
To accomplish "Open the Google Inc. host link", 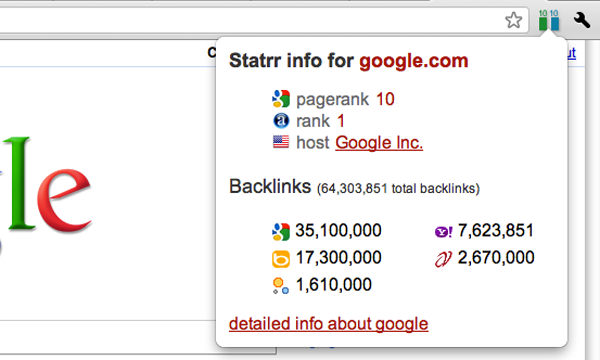I will tap(379, 143).
